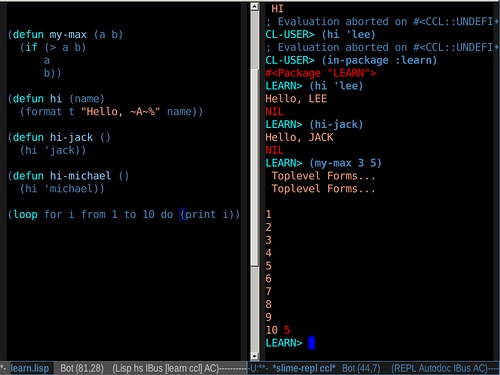
Task: Click the scrollbar down arrow
Action: pyautogui.click(x=254, y=356)
